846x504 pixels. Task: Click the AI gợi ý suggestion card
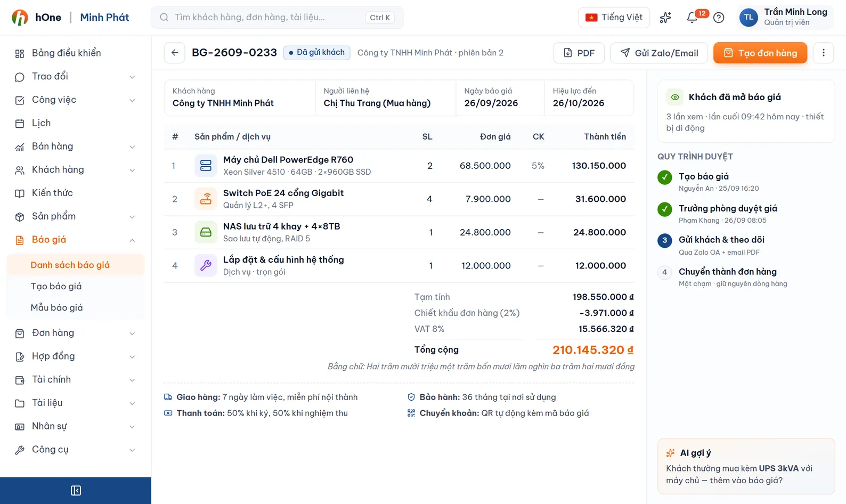746,466
